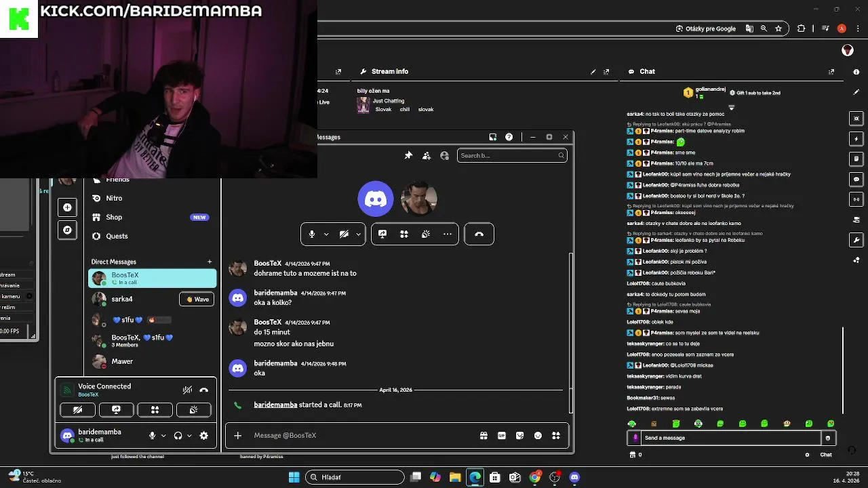Image resolution: width=868 pixels, height=488 pixels.
Task: Open the attachment plus in message bar
Action: pos(238,436)
